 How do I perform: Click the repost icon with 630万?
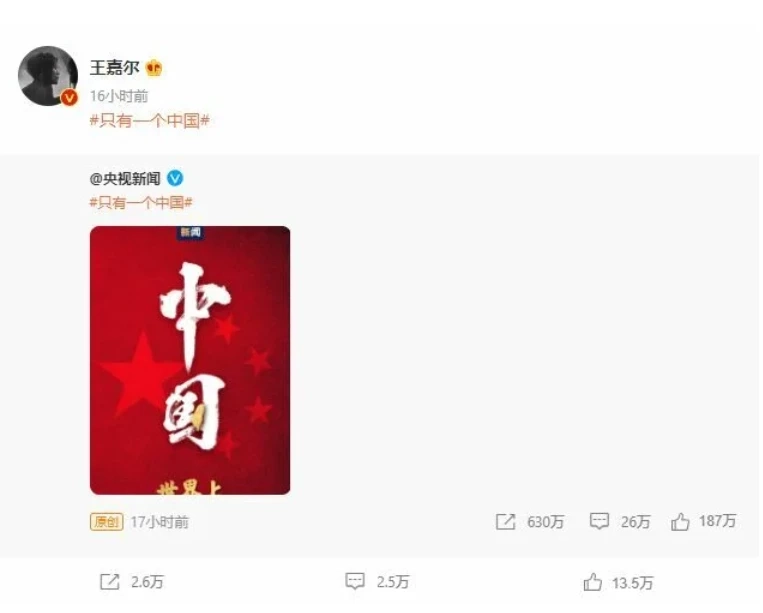coord(505,522)
